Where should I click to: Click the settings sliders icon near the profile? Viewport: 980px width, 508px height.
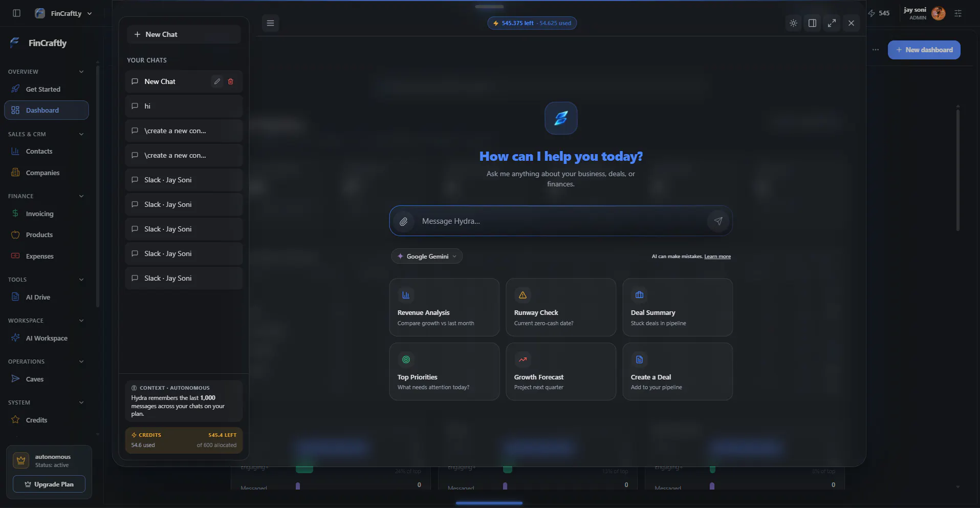[958, 13]
